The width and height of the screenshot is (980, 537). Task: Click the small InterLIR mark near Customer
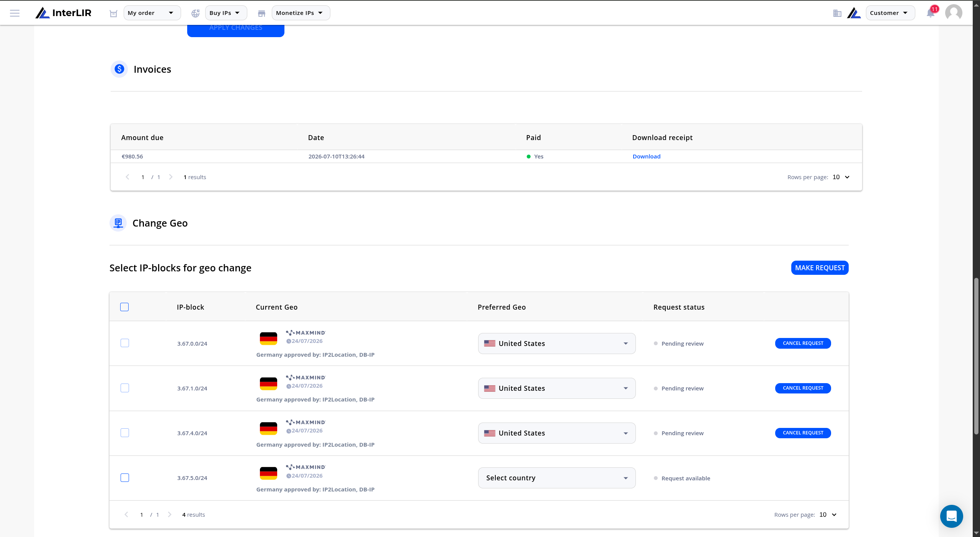click(x=854, y=13)
